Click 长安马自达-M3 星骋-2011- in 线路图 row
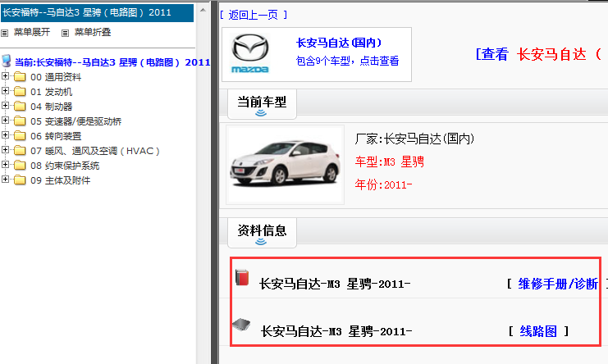The height and width of the screenshot is (364, 608). point(336,331)
